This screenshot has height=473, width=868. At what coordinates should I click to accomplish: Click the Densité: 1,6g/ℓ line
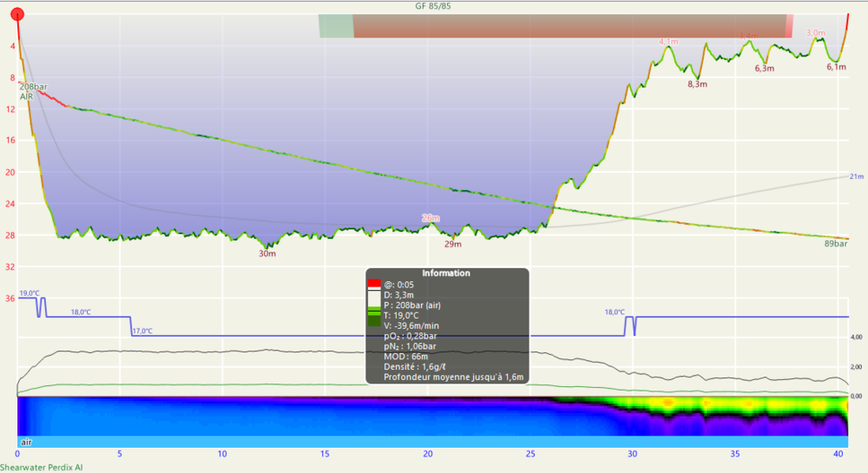tap(415, 367)
